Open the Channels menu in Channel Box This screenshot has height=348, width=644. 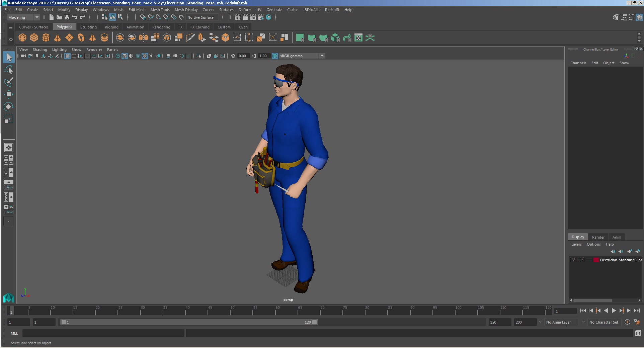pyautogui.click(x=578, y=63)
